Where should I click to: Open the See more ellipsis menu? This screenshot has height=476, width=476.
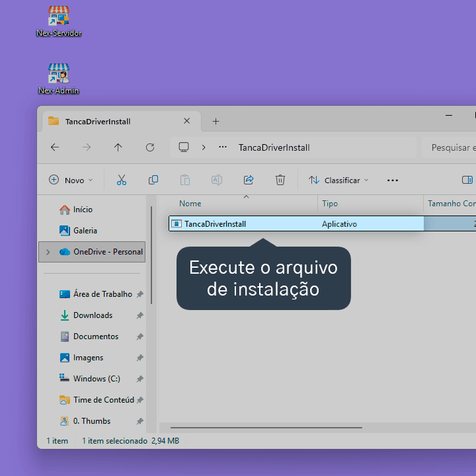392,180
